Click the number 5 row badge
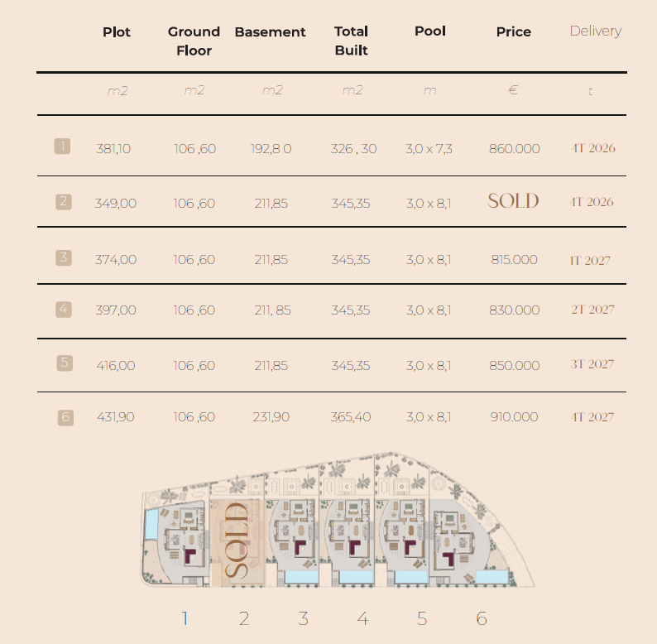Image resolution: width=657 pixels, height=644 pixels. [65, 363]
